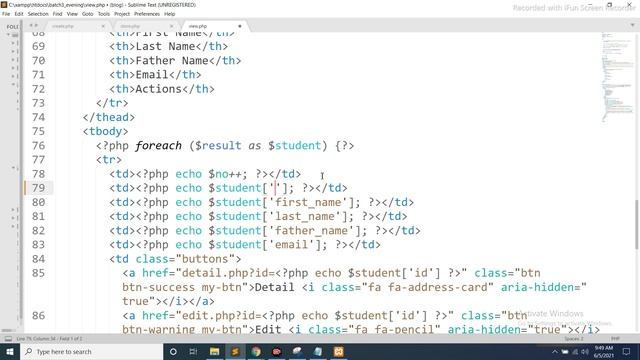
Task: Open Cortana from the taskbar
Action: (x=173, y=351)
